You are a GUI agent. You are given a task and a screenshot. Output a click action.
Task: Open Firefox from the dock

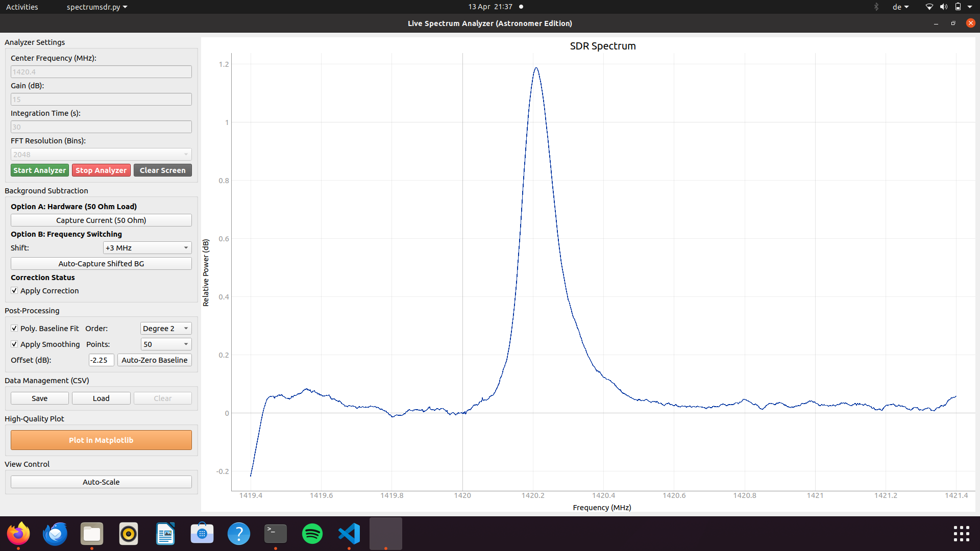[18, 534]
